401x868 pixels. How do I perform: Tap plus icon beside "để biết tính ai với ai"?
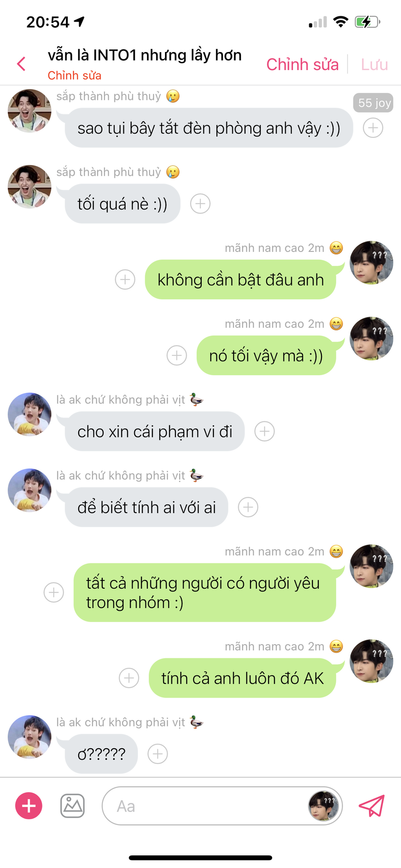pyautogui.click(x=248, y=507)
